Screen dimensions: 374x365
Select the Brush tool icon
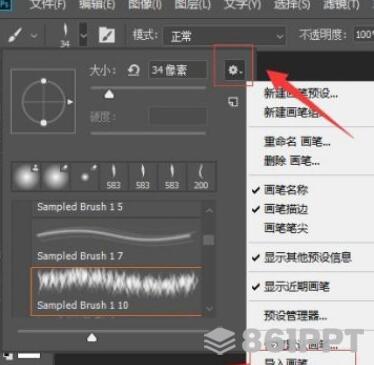tap(14, 35)
